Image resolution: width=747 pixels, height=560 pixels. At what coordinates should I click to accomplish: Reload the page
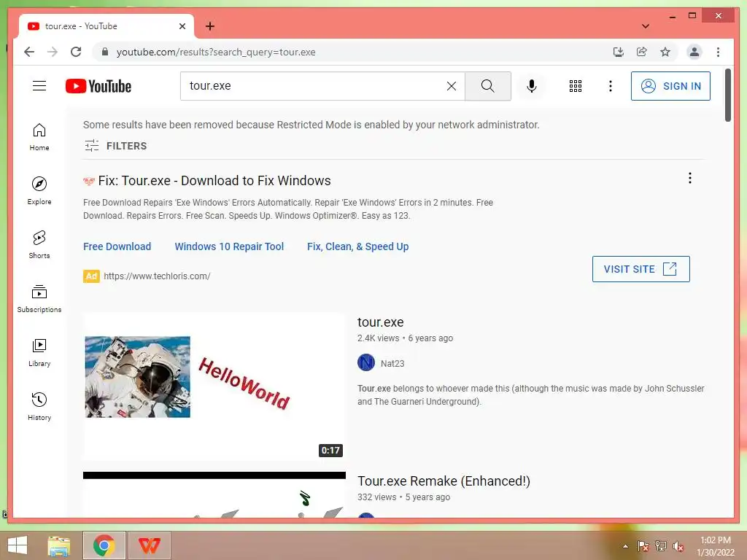(76, 52)
